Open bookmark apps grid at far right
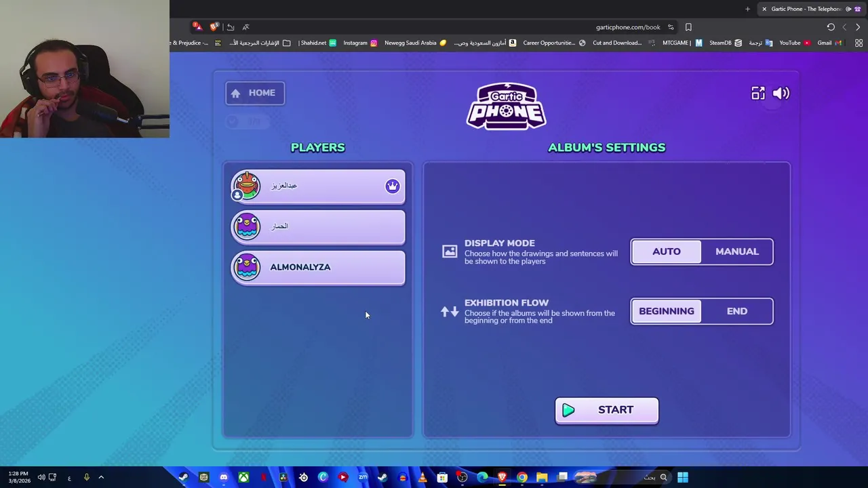The height and width of the screenshot is (488, 868). coord(859,43)
